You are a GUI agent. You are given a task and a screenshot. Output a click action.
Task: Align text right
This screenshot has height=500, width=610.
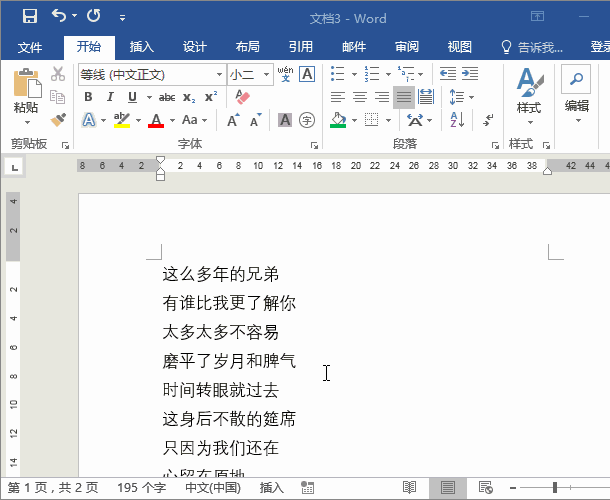382,97
